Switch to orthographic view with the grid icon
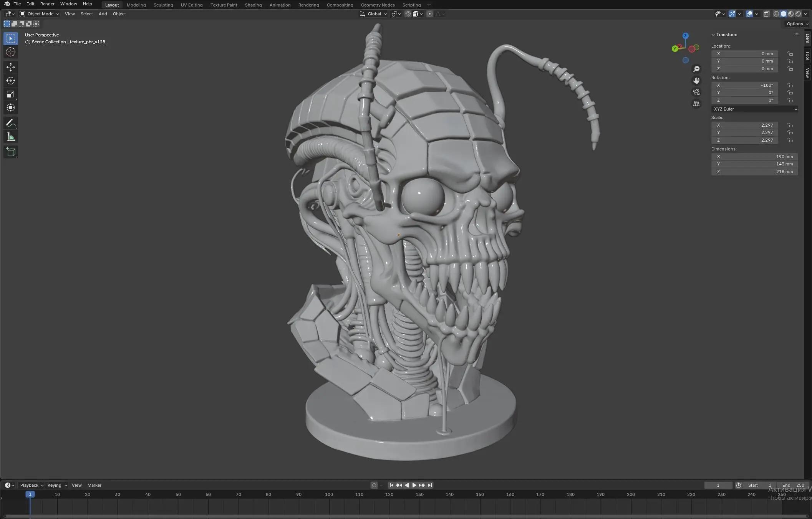Image resolution: width=812 pixels, height=519 pixels. point(696,104)
